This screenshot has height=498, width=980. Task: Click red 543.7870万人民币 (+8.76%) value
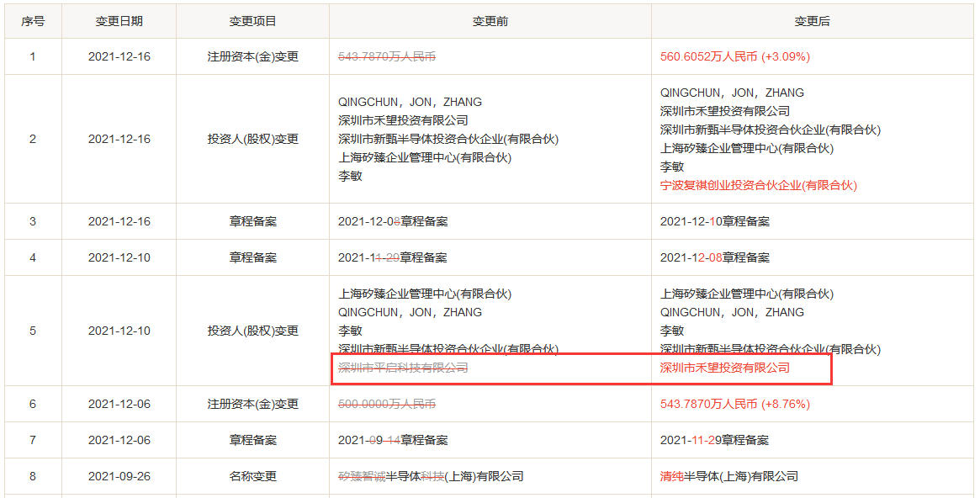click(x=734, y=404)
